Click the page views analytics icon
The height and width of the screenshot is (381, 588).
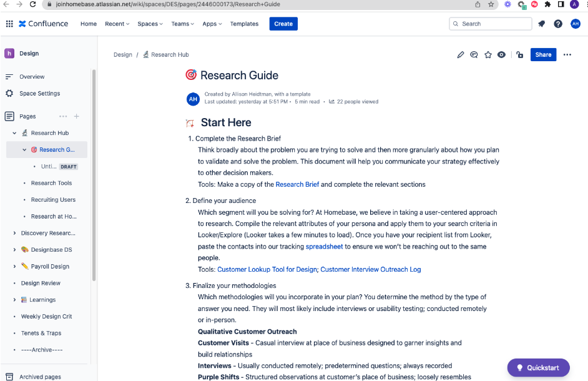click(x=332, y=101)
